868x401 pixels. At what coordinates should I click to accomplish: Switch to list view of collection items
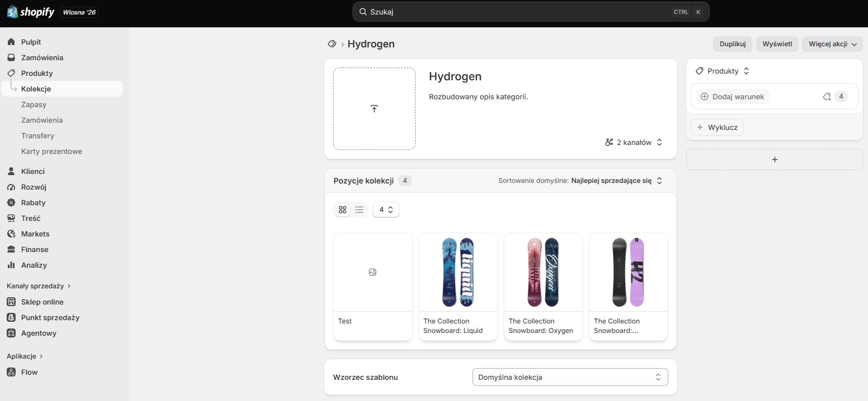pos(359,210)
